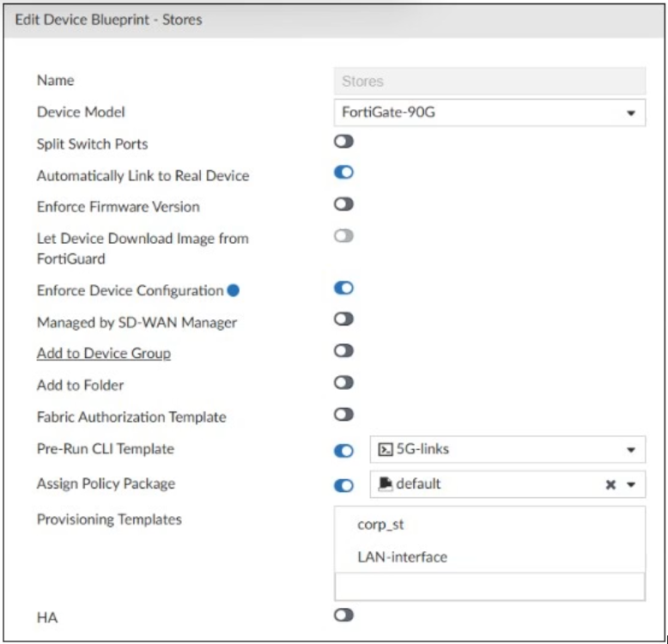
Task: Open the policy package dropdown arrow
Action: point(631,485)
